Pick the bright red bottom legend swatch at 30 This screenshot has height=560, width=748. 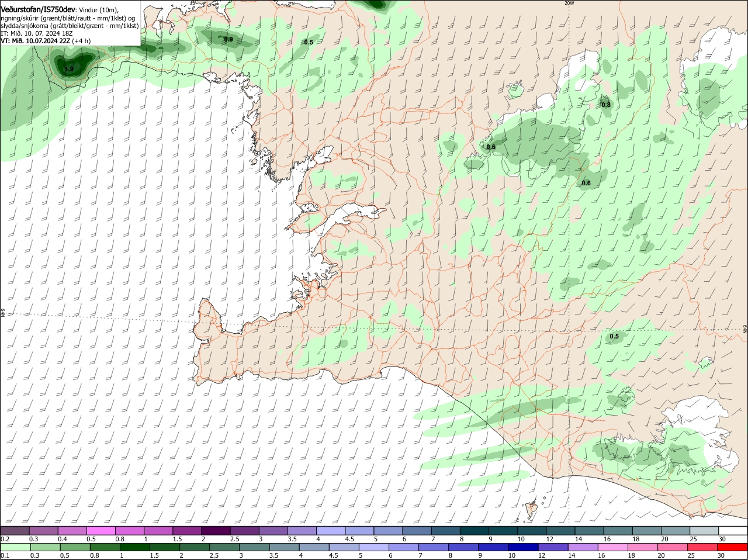point(733,547)
